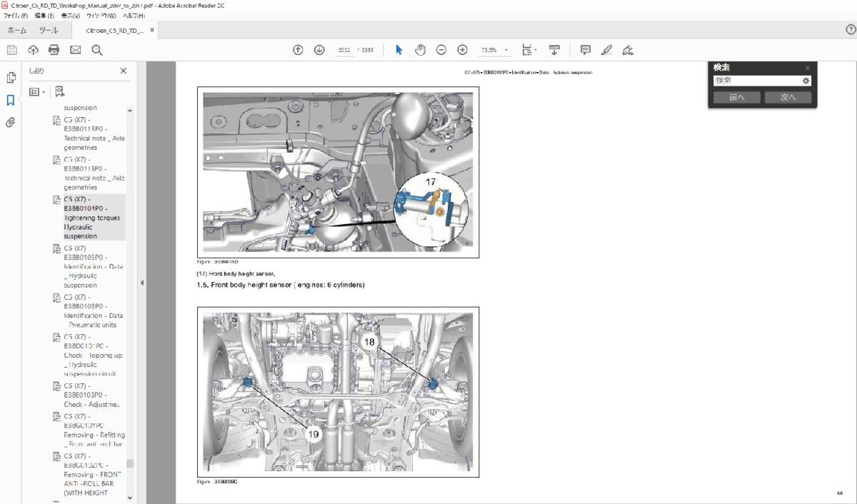Open the ウィンドウ menu
857x504 pixels.
click(102, 15)
